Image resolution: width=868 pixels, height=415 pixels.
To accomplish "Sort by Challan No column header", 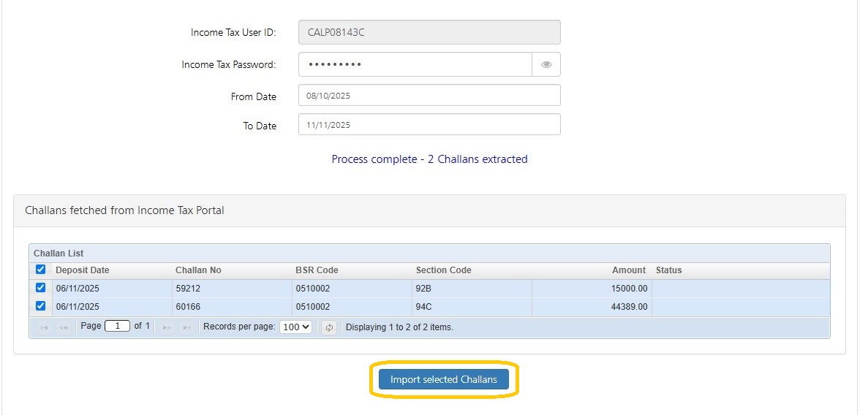I will 198,270.
